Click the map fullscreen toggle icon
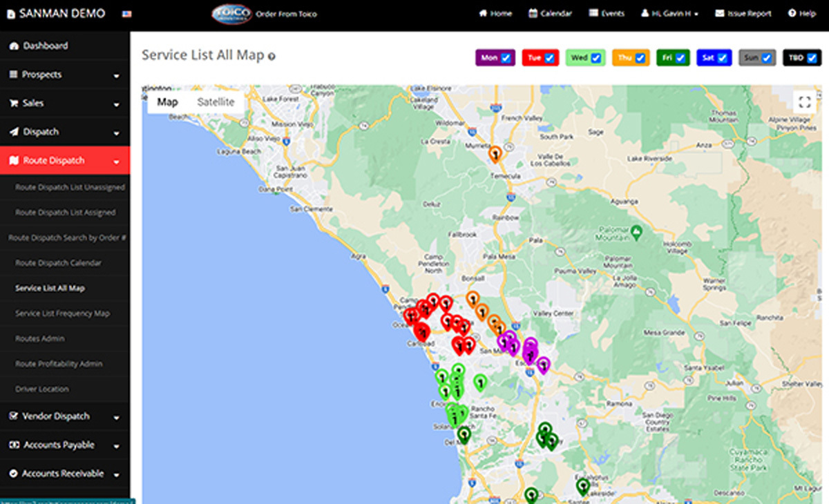The height and width of the screenshot is (504, 829). click(803, 103)
